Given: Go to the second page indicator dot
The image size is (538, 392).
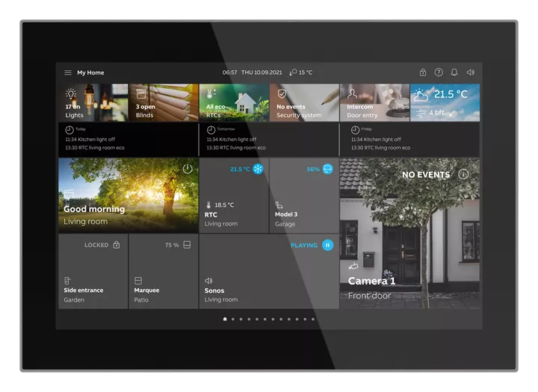Looking at the screenshot, I should pyautogui.click(x=233, y=319).
